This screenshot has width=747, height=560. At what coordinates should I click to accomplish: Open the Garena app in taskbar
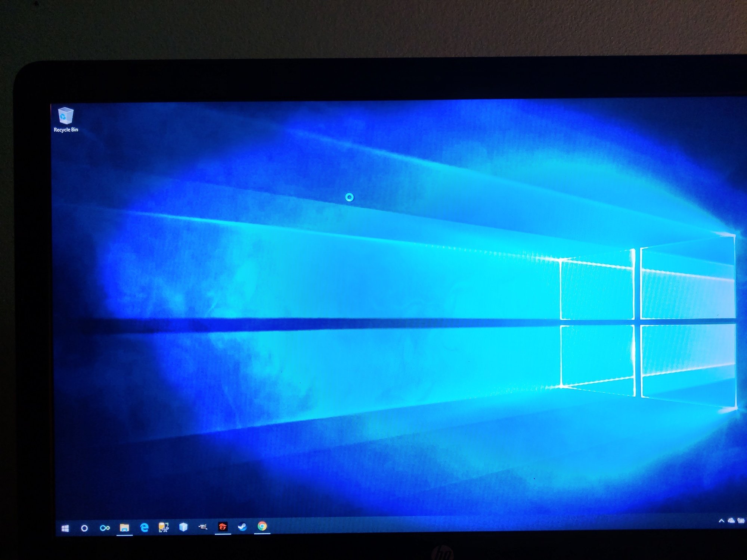click(x=223, y=526)
